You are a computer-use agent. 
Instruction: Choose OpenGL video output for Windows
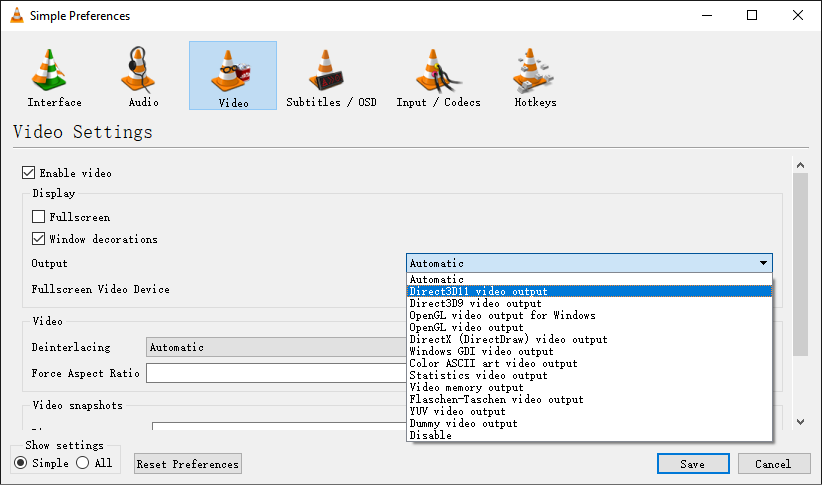[x=589, y=315]
